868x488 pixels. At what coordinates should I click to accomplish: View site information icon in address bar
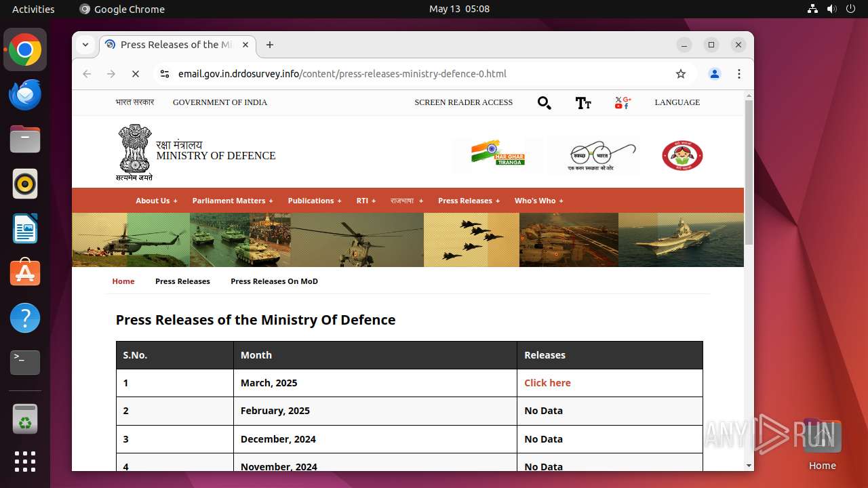click(x=164, y=74)
